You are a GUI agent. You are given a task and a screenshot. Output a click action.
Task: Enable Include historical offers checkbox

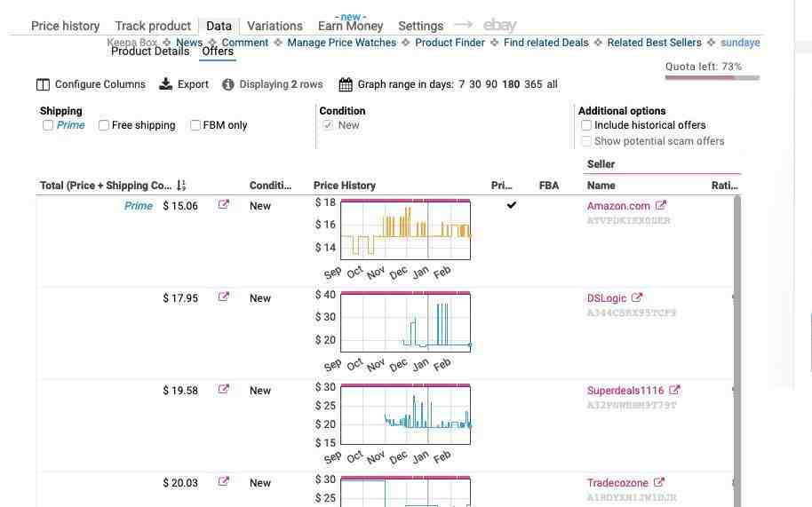pos(586,125)
